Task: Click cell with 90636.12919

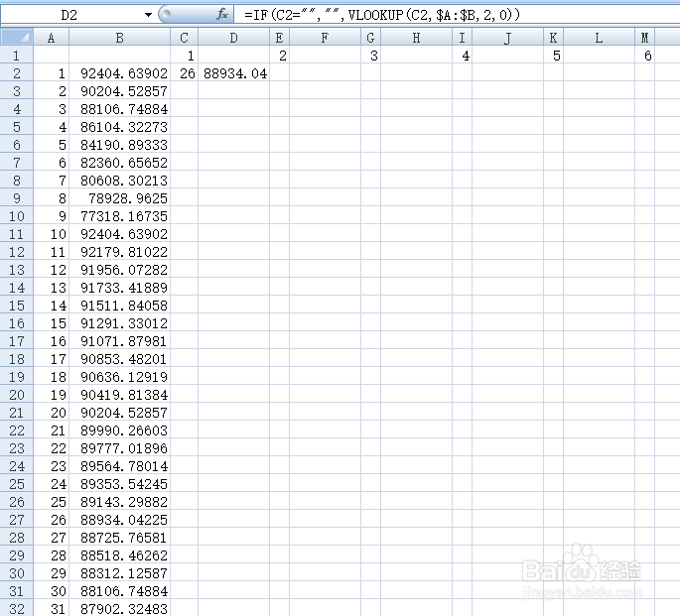Action: point(120,377)
